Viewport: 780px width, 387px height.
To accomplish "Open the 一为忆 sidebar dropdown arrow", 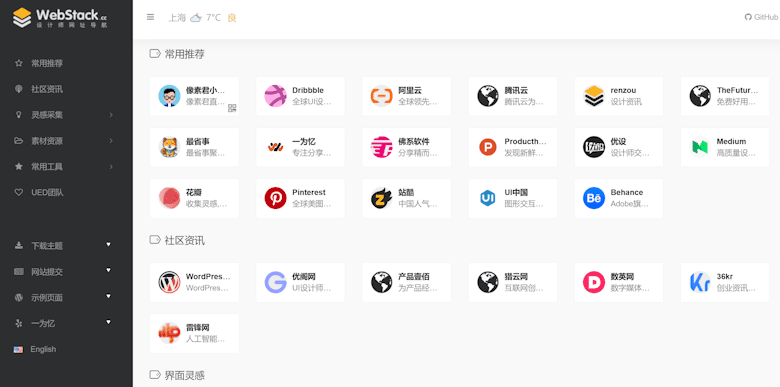I will 108,322.
